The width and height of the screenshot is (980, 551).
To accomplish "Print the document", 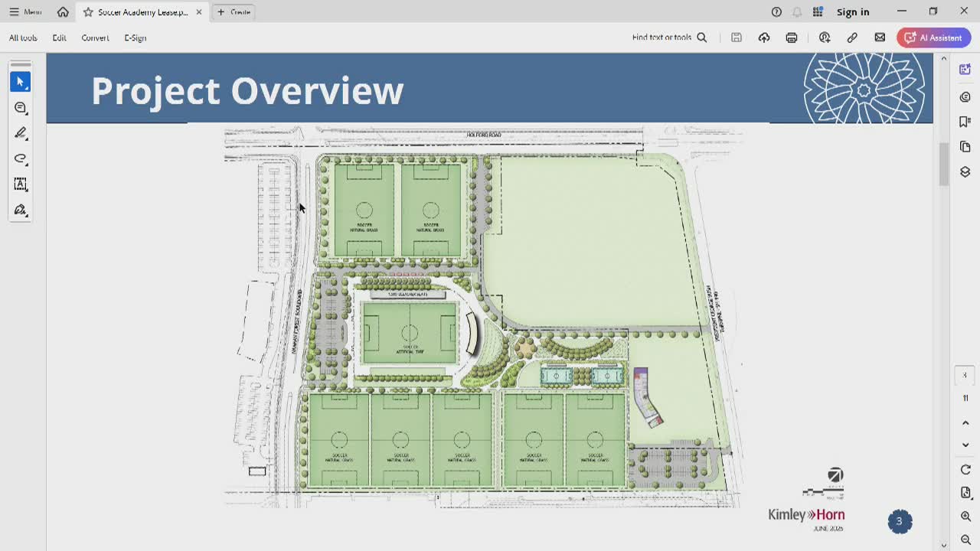I will point(792,37).
